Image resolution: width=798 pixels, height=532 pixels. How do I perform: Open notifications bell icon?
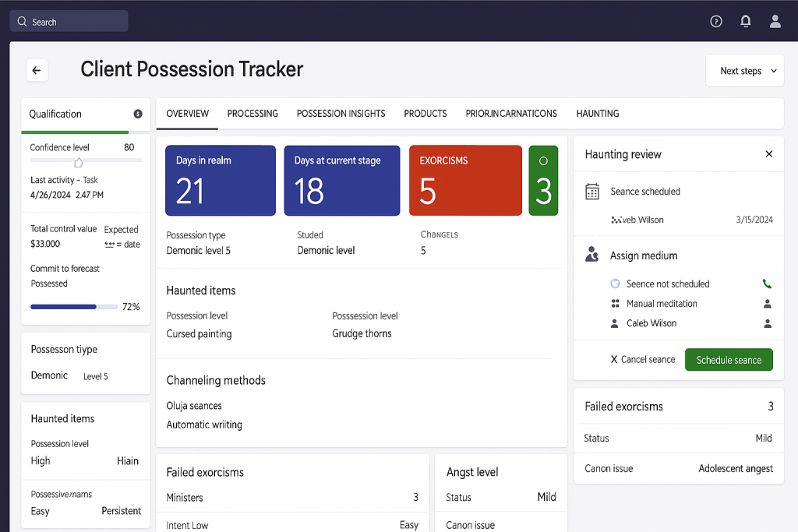(746, 22)
